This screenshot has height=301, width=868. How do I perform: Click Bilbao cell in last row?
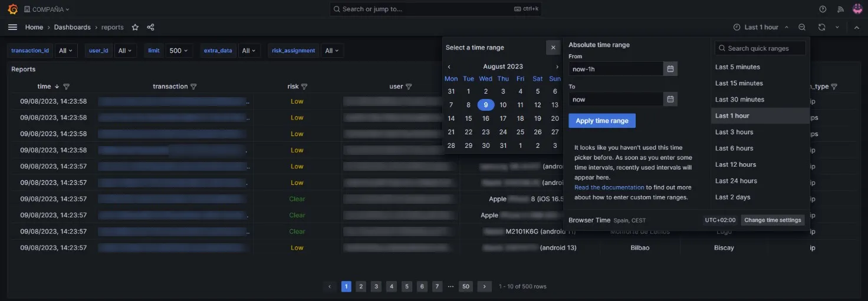pos(640,248)
